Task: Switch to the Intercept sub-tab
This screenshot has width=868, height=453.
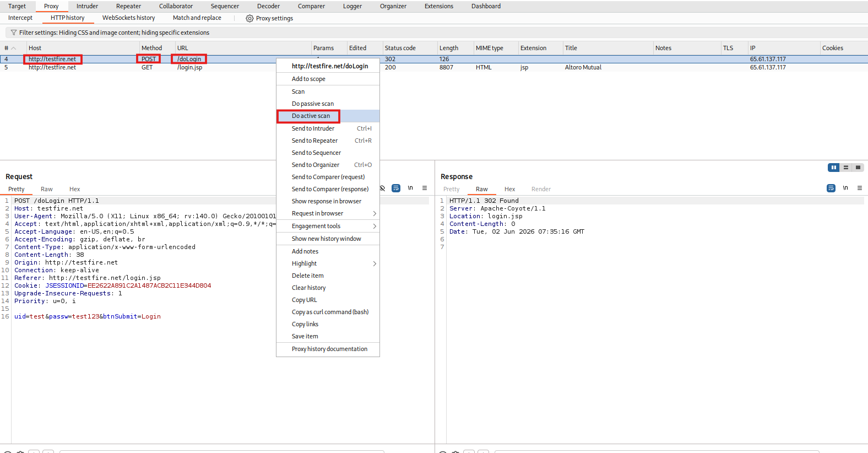Action: (20, 18)
